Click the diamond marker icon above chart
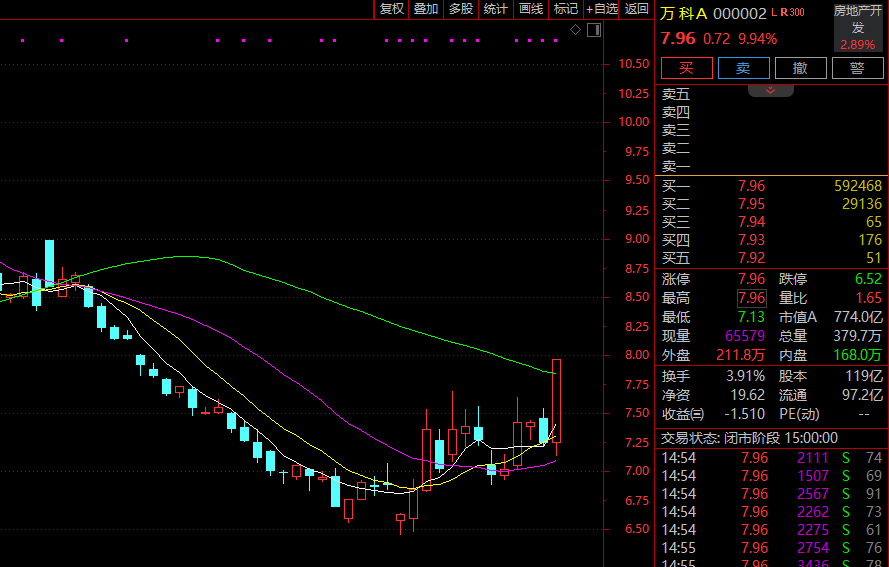 click(x=576, y=31)
